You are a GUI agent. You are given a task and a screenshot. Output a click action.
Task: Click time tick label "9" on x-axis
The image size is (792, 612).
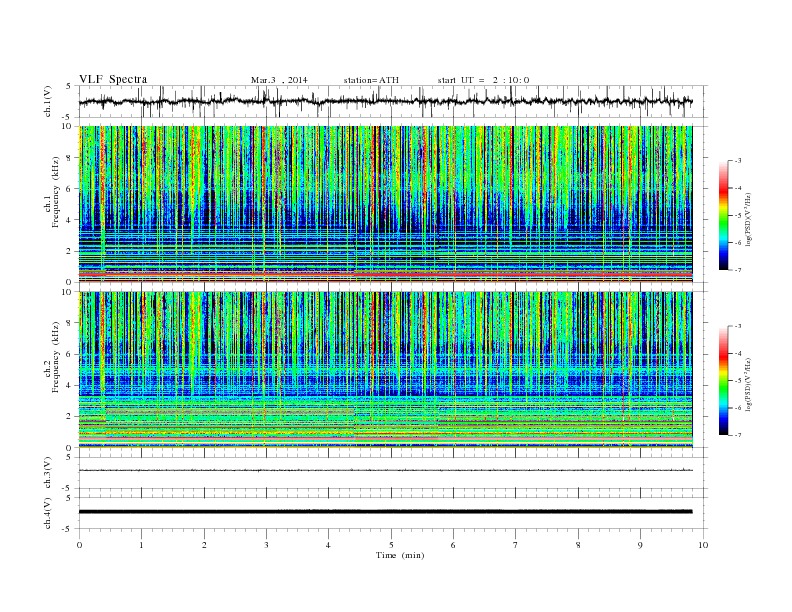640,545
